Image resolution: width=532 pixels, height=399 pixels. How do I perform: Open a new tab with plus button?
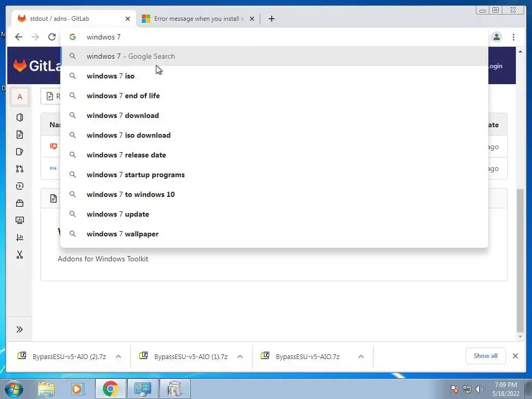tap(271, 19)
